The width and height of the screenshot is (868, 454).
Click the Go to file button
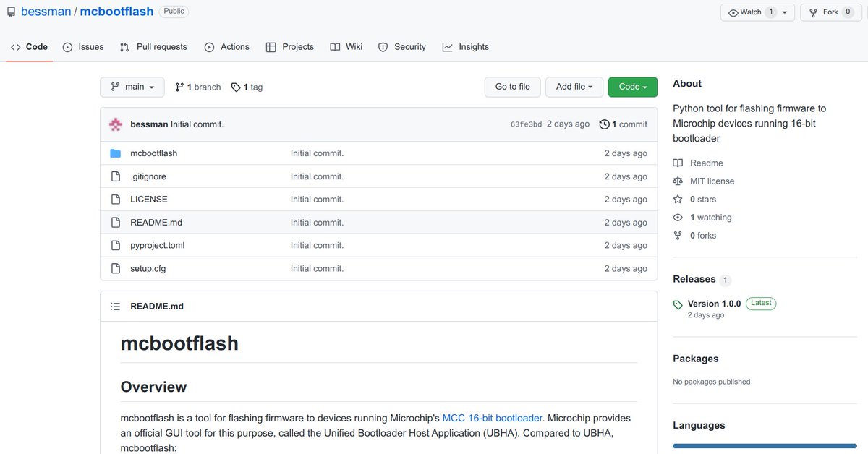point(512,87)
